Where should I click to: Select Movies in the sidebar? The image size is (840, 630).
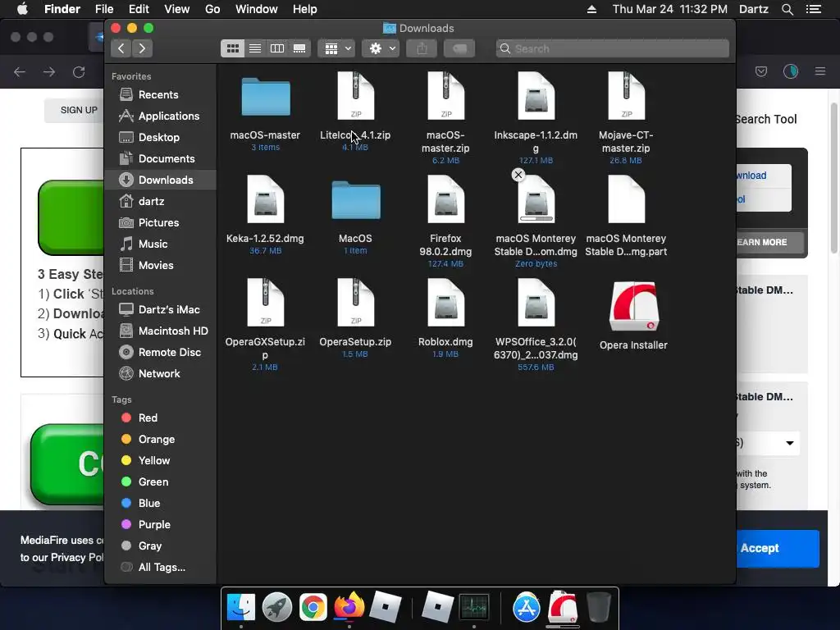pos(161,266)
